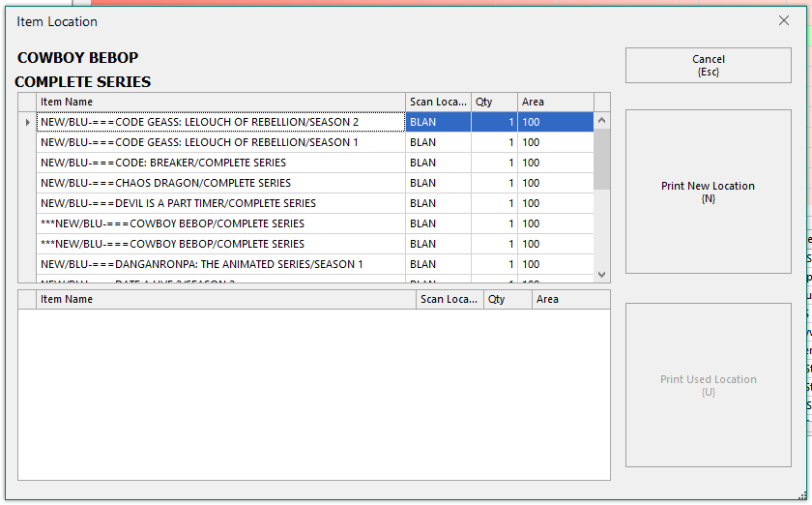This screenshot has width=812, height=505.
Task: Click Qty 1 cell in CHAOS DRAGON row
Action: [x=494, y=183]
